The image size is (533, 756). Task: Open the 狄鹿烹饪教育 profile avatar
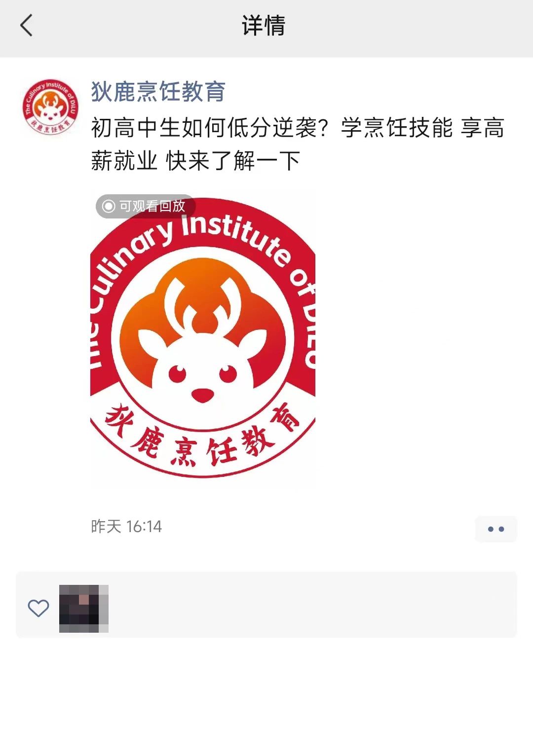[x=50, y=107]
